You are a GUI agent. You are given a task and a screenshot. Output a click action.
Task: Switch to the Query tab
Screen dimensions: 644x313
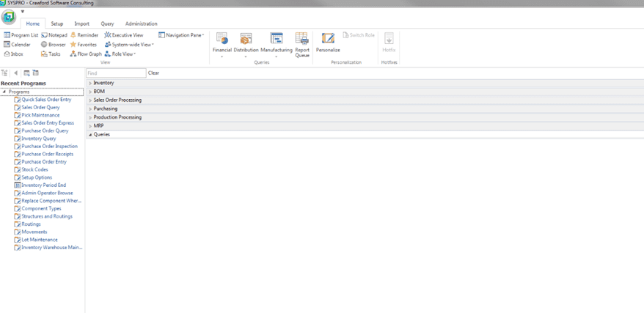pyautogui.click(x=107, y=23)
